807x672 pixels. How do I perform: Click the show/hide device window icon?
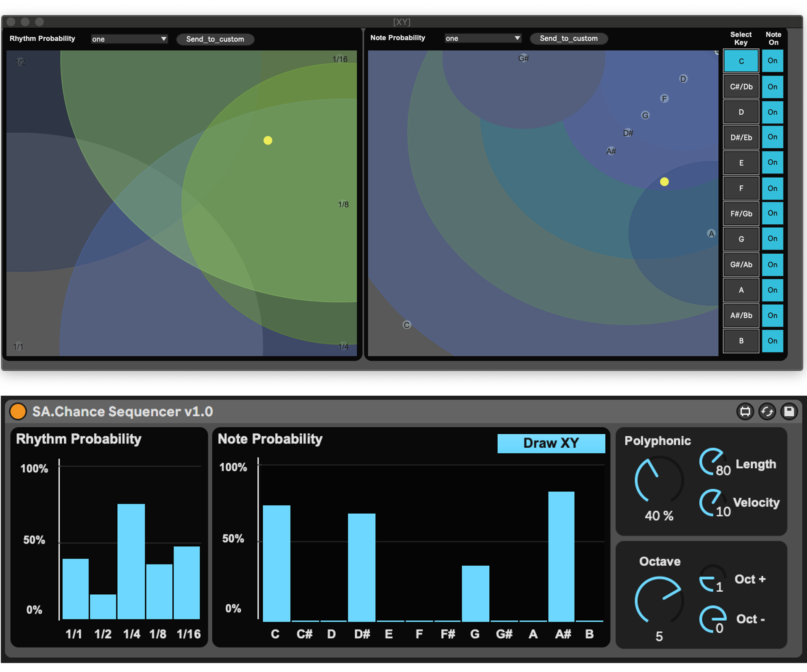coord(745,411)
